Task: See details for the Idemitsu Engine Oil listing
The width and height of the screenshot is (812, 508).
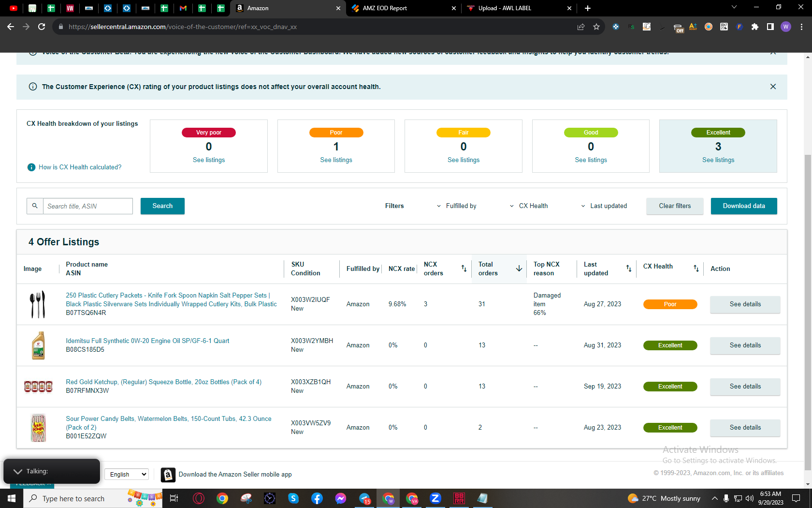Action: coord(745,345)
